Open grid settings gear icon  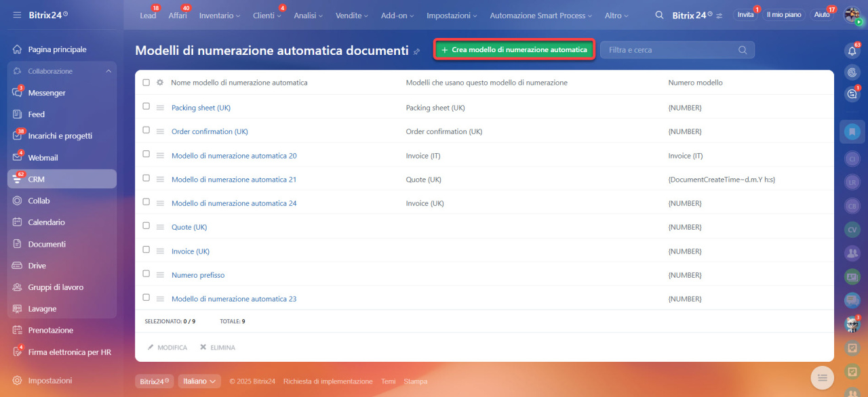(x=160, y=83)
